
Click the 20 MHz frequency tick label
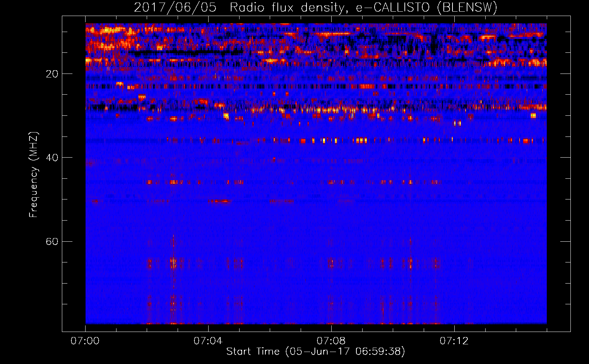pyautogui.click(x=52, y=74)
